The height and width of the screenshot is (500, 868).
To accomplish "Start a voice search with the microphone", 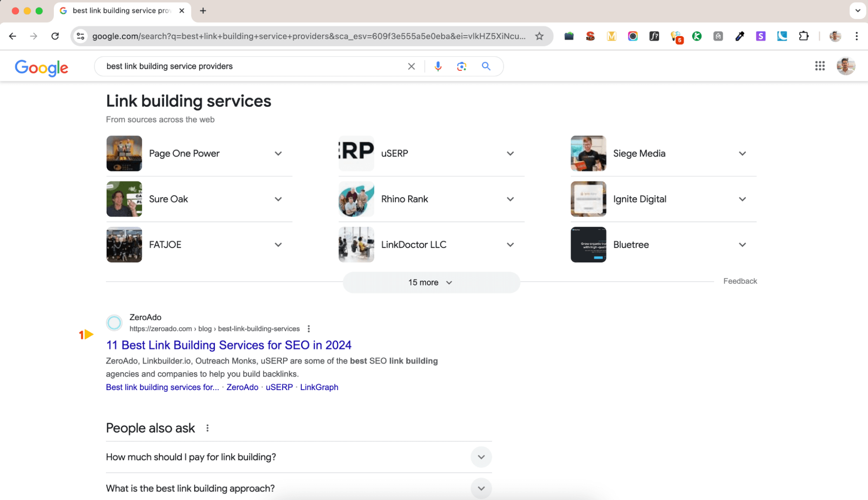I will click(438, 66).
